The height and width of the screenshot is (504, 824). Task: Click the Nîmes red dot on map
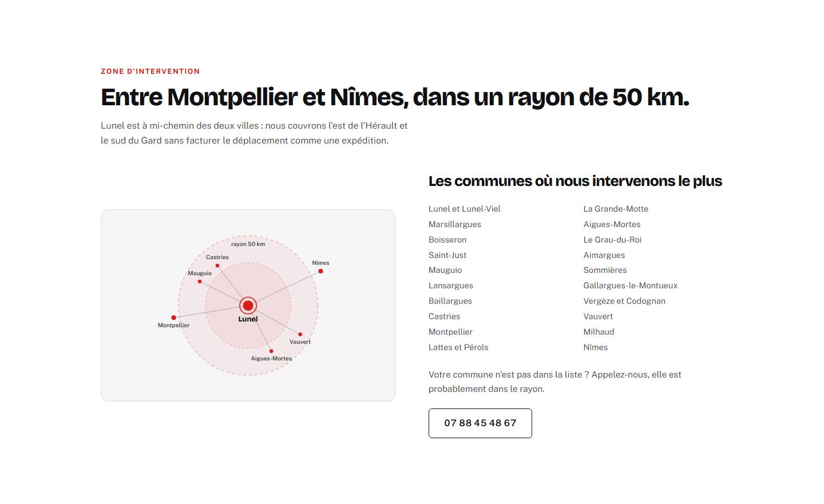[320, 271]
